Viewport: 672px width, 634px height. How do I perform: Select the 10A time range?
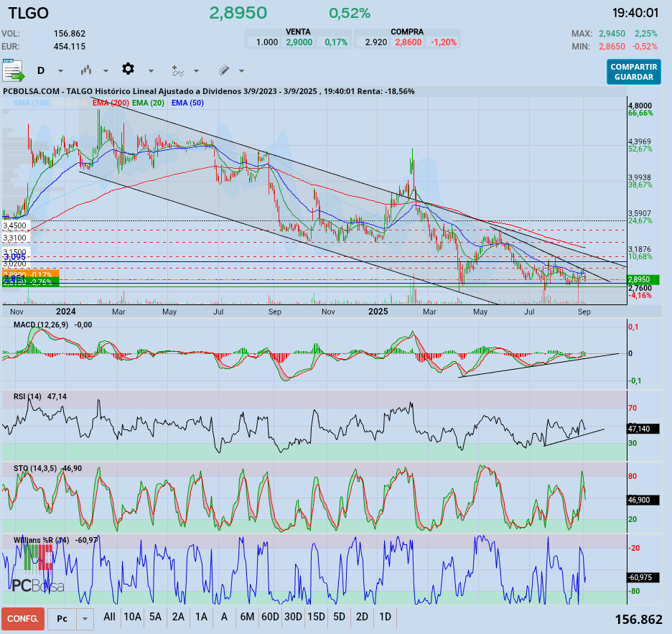coord(132,617)
